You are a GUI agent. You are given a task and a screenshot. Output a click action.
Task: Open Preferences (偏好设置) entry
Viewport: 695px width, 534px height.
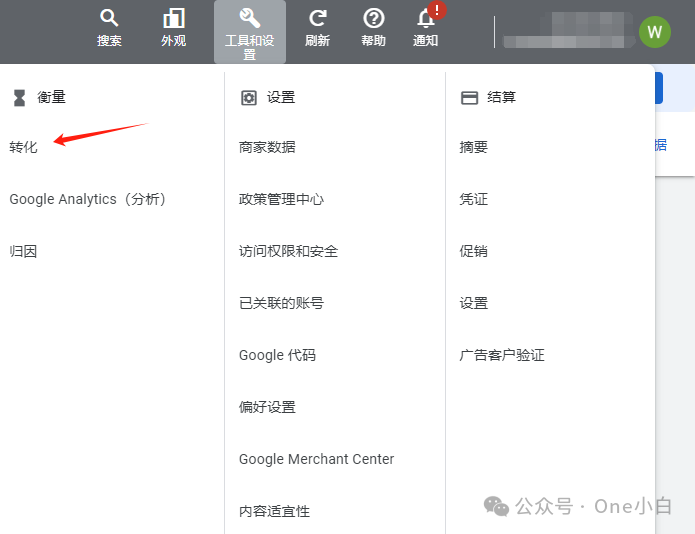[267, 407]
